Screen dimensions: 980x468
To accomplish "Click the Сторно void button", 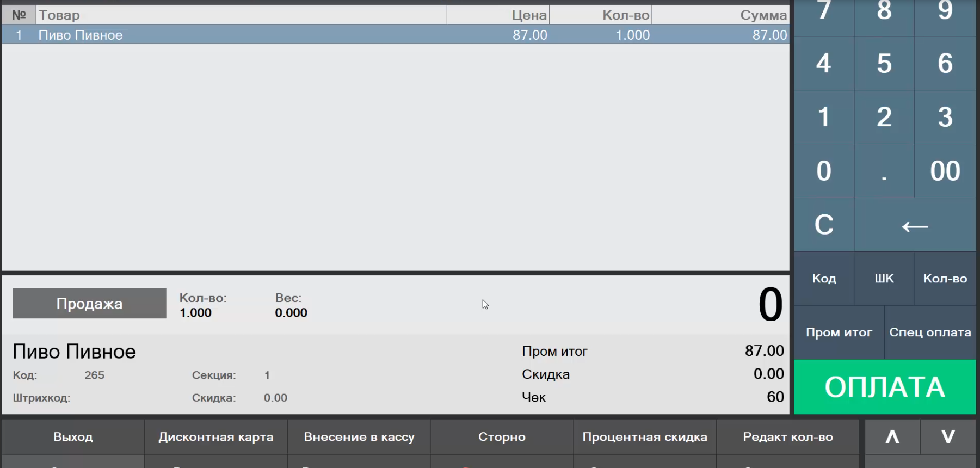I will click(502, 437).
